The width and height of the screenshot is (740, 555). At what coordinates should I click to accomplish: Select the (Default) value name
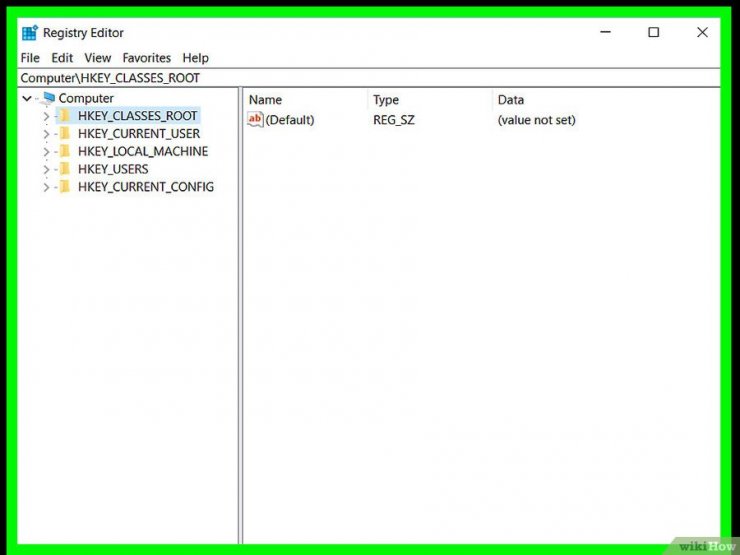[290, 120]
